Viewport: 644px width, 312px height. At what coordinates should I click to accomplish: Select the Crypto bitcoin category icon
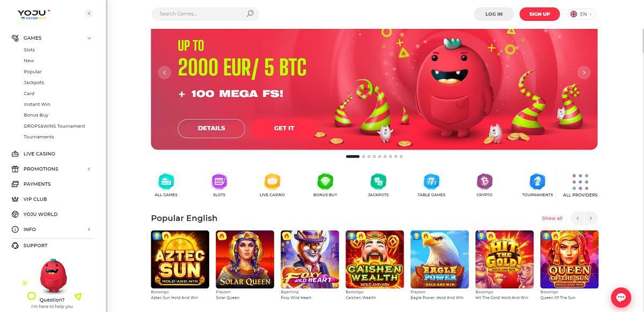tap(484, 181)
